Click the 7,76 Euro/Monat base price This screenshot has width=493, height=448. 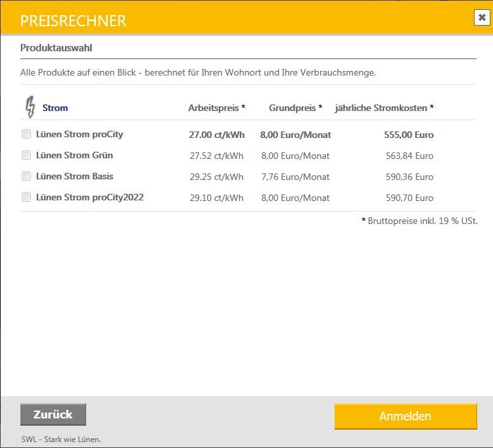[x=296, y=177]
